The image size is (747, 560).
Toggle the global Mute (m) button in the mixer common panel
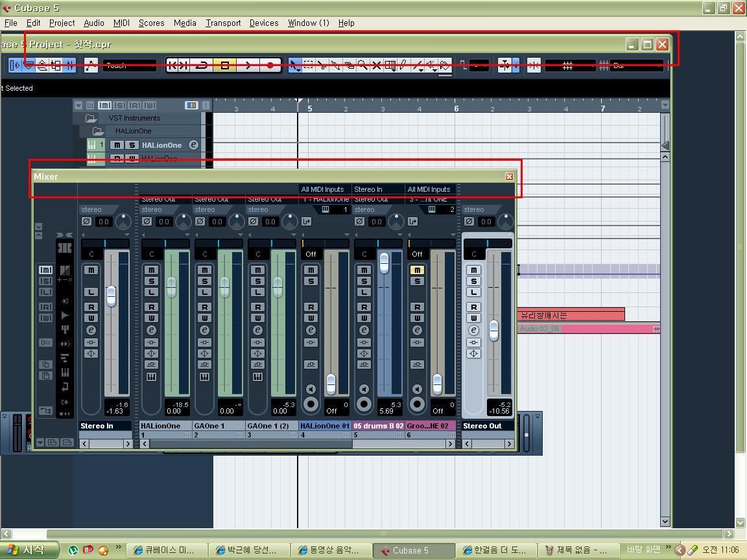tap(46, 270)
